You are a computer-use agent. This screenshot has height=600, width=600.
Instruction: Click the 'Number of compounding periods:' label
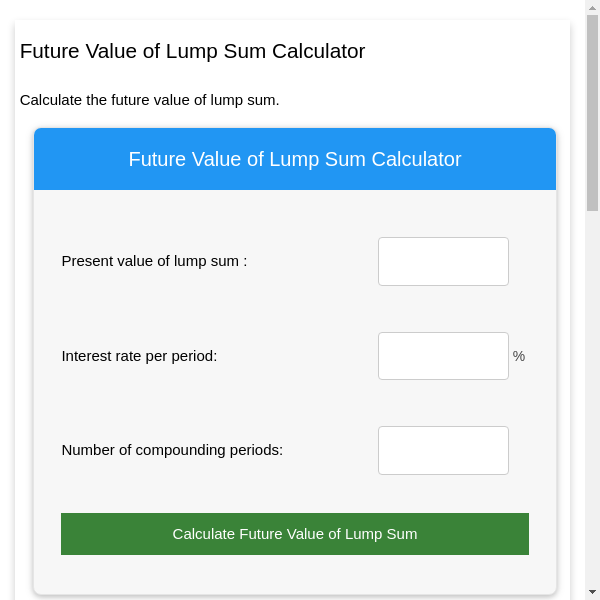[172, 450]
